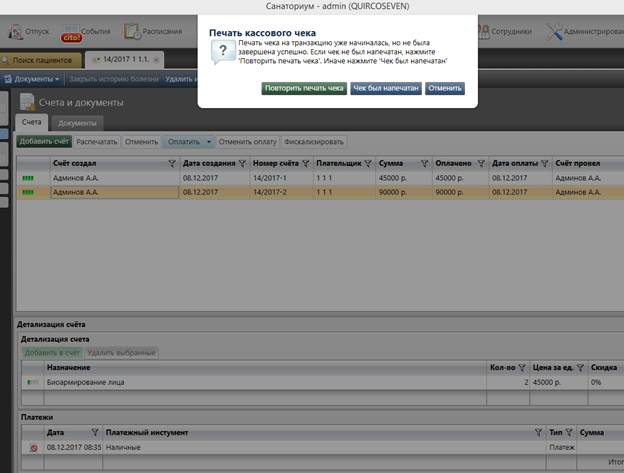Switch to the Документы tab
The width and height of the screenshot is (624, 473).
pos(76,122)
